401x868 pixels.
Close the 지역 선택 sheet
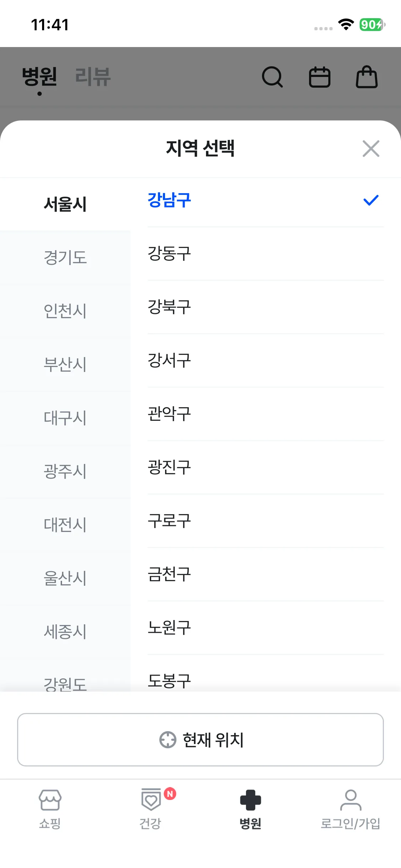371,149
